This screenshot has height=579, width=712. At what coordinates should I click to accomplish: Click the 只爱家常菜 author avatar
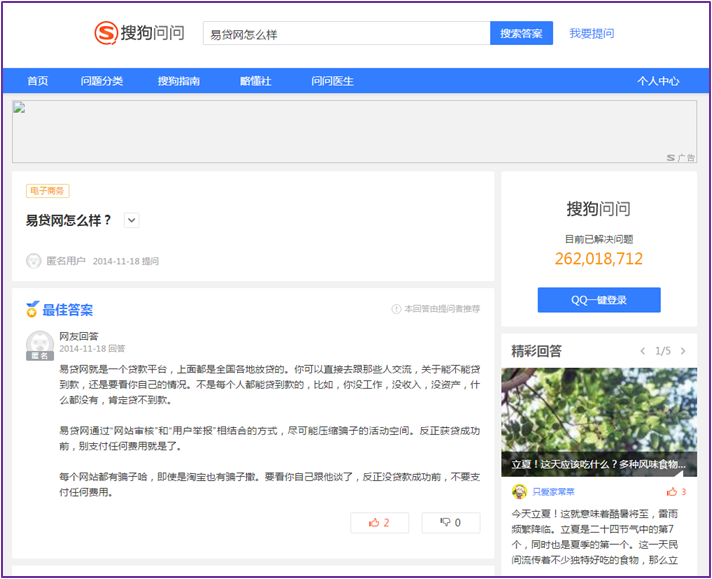pyautogui.click(x=519, y=491)
